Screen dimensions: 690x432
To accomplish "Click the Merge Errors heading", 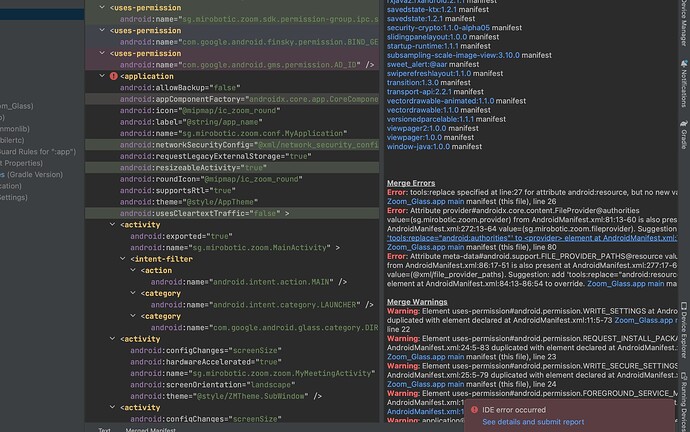I will click(411, 183).
